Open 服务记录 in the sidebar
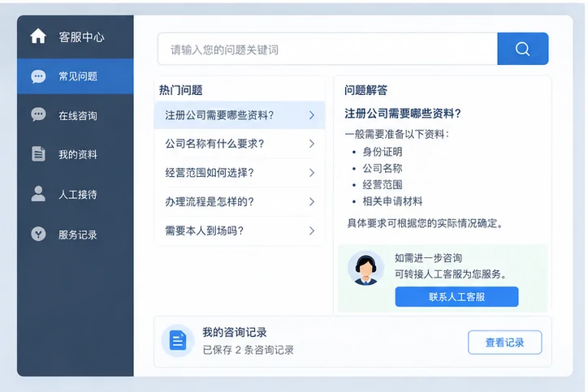Screen dimensions: 588x392 pos(76,235)
